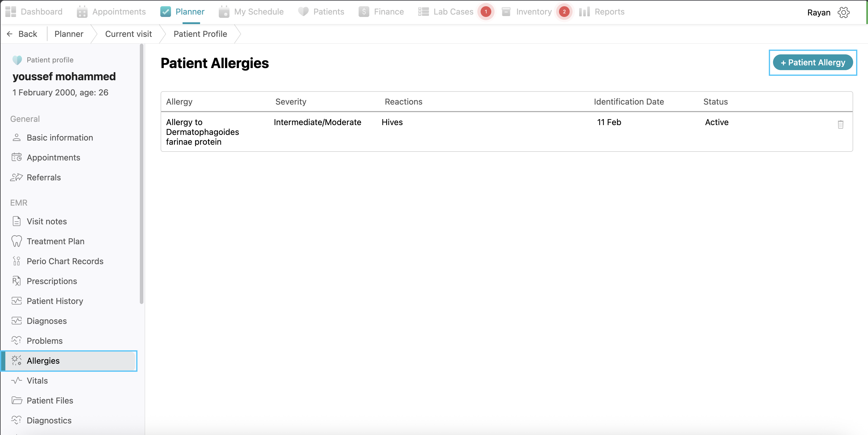Click the Vitals pulse icon
This screenshot has width=868, height=435.
(17, 381)
